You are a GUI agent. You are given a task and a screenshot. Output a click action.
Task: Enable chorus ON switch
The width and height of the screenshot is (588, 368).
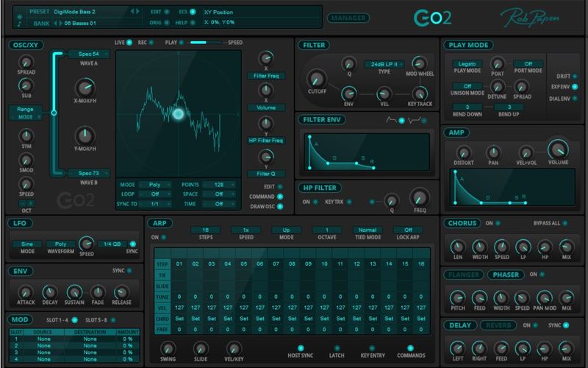(498, 223)
